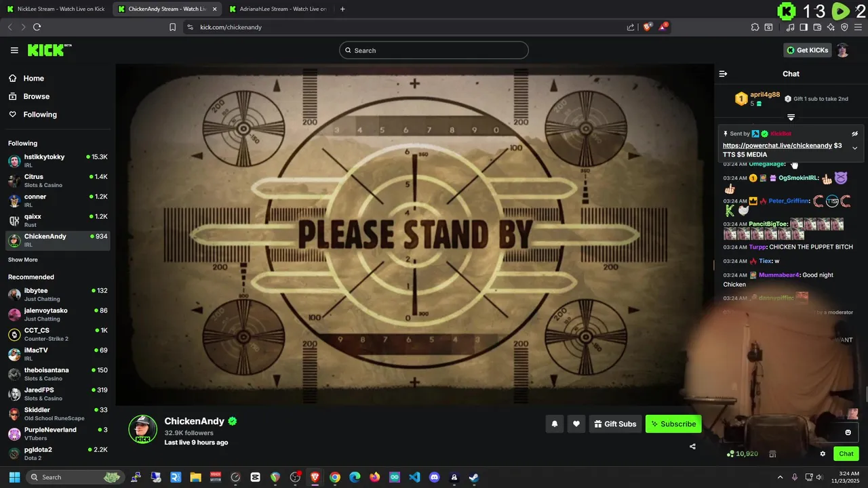
Task: Open Brave Wallet icon
Action: click(817, 27)
